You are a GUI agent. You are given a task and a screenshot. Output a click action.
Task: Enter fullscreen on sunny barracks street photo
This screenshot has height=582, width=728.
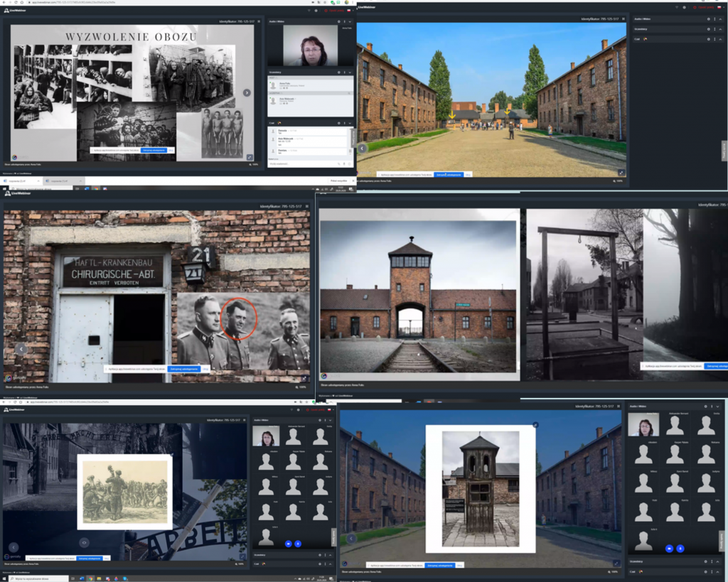coord(621,172)
